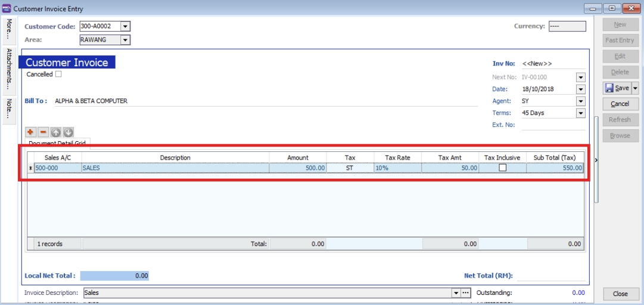Click the vertical scrollbar thumb
This screenshot has width=644, height=305.
tap(596, 159)
